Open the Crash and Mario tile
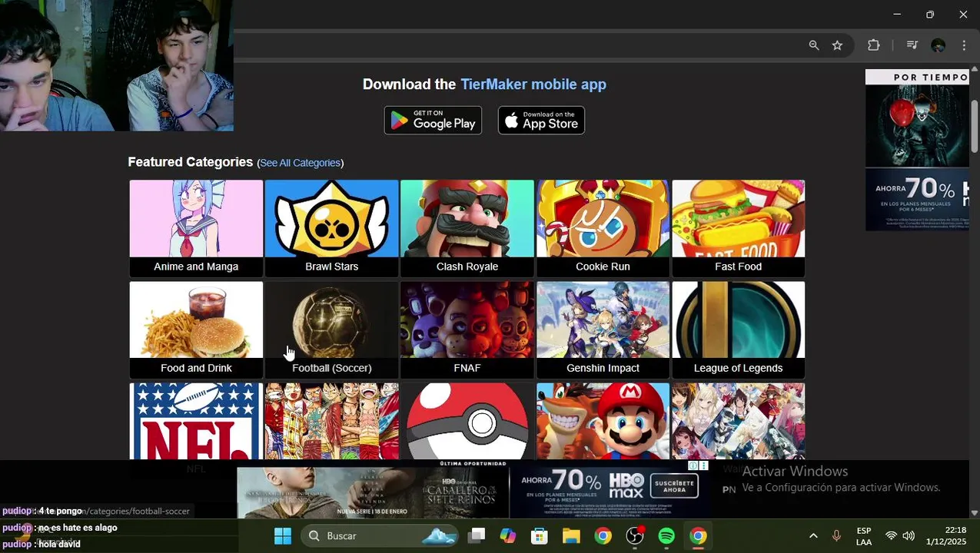 (x=603, y=421)
